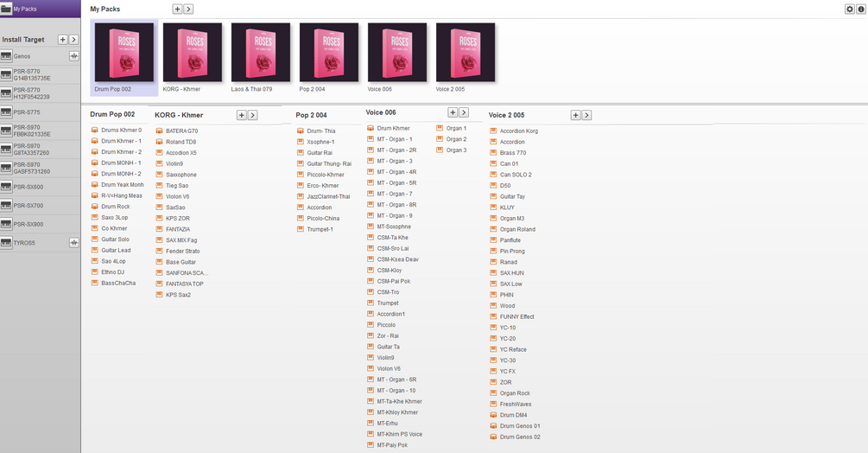Add a new pack with My Packs plus button
Viewport: 868px width, 453px height.
point(177,9)
